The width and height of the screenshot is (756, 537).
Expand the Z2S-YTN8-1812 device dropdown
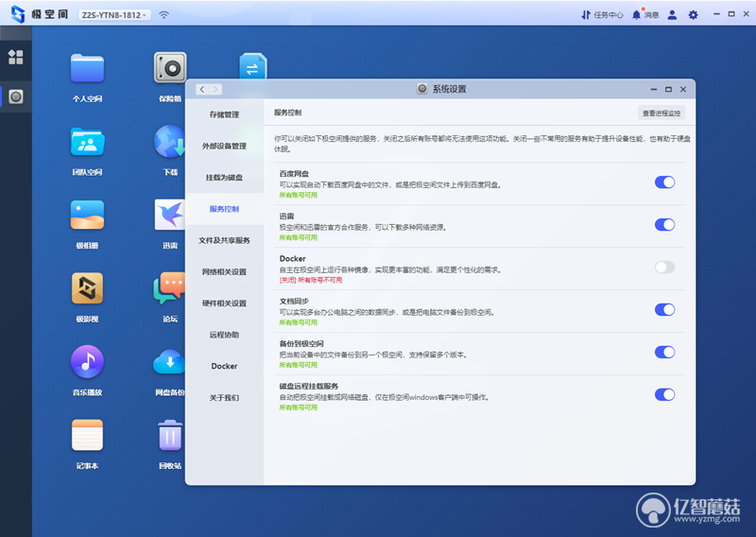pos(114,15)
